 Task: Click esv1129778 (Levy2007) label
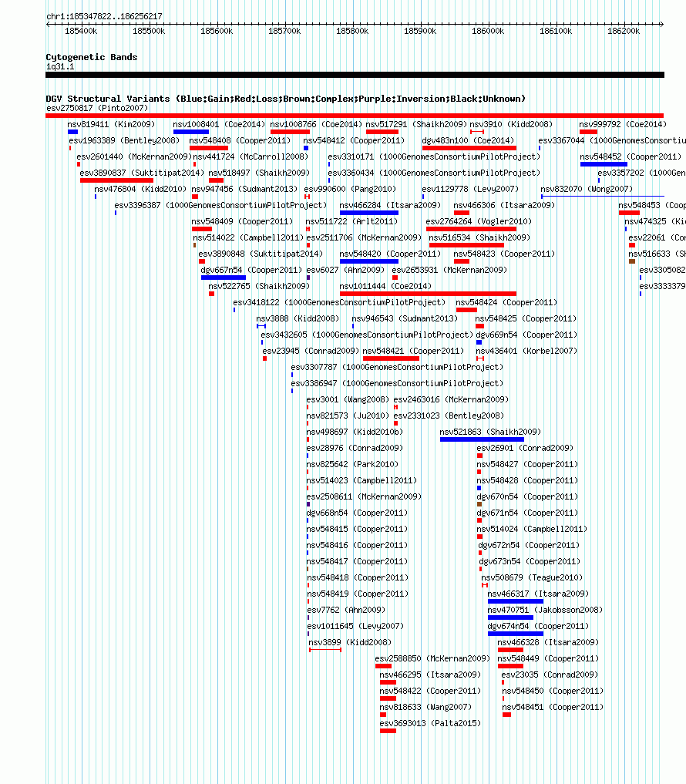[470, 189]
